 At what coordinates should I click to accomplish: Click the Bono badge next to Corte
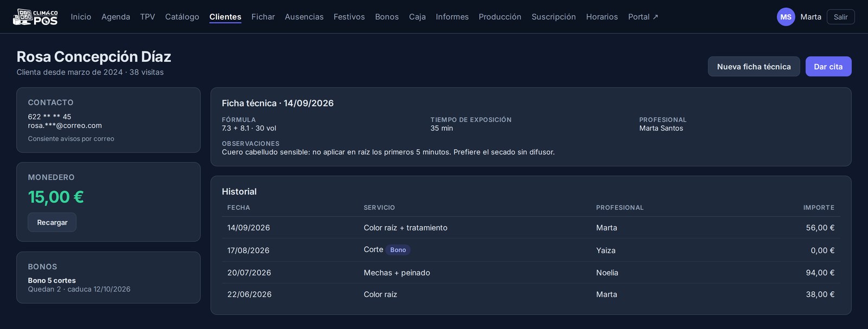pos(398,250)
